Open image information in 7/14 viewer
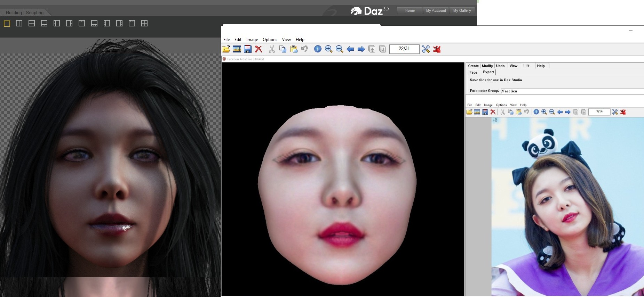Image resolution: width=644 pixels, height=297 pixels. click(536, 112)
